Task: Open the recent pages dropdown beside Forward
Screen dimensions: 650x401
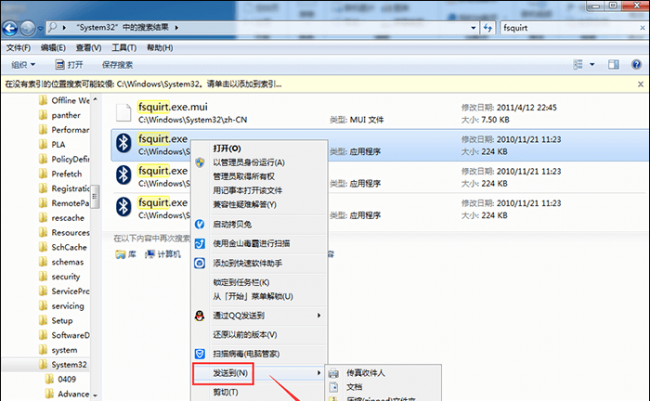Action: (40, 29)
